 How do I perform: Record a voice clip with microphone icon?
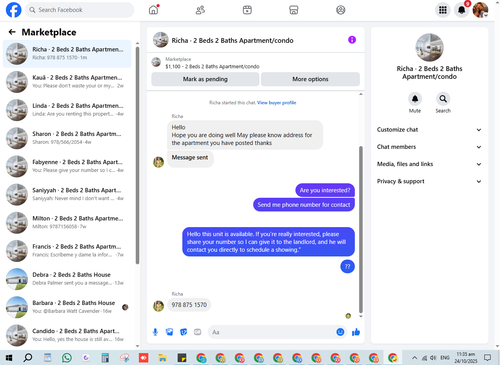pos(155,332)
